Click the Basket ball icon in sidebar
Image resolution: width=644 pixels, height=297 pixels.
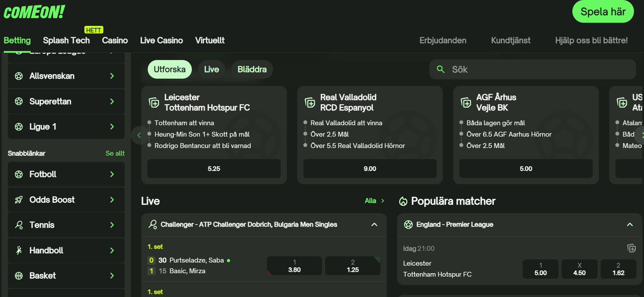19,276
